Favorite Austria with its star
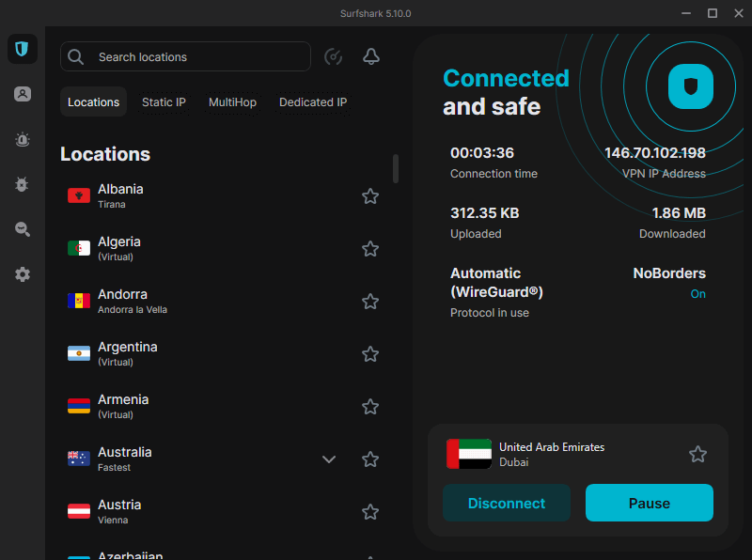Screen dimensions: 752x560 (x=370, y=512)
